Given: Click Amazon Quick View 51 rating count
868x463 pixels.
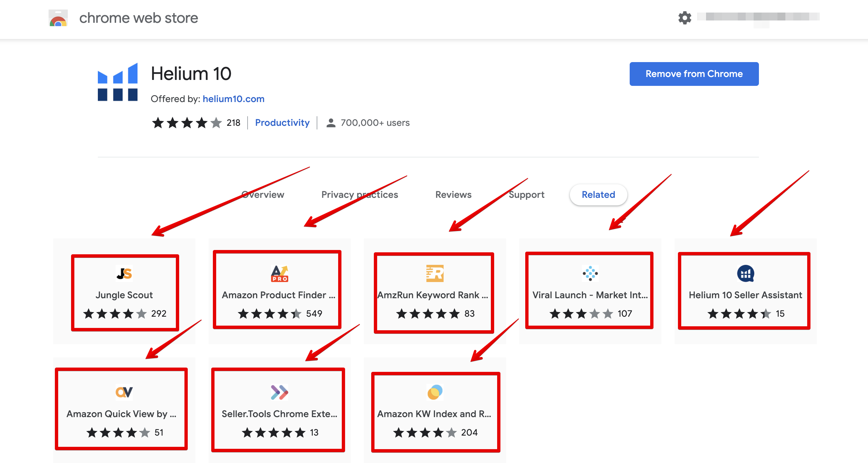Looking at the screenshot, I should click(x=159, y=433).
